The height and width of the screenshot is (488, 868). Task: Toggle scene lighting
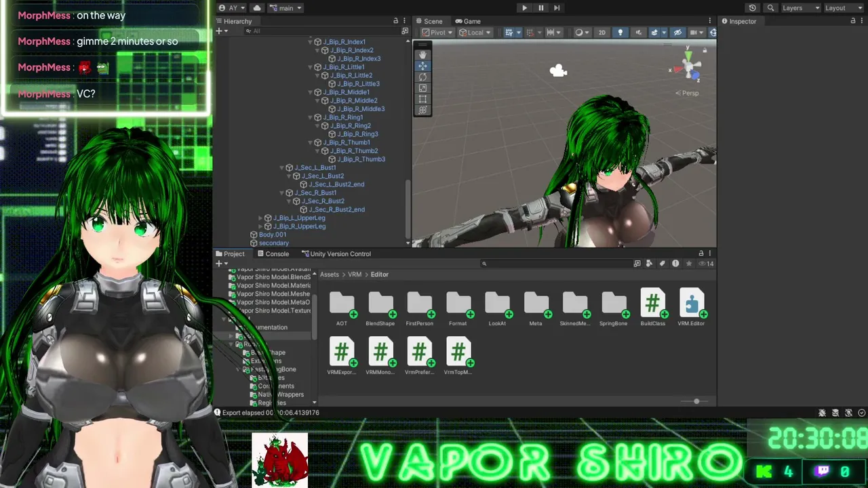click(x=620, y=33)
